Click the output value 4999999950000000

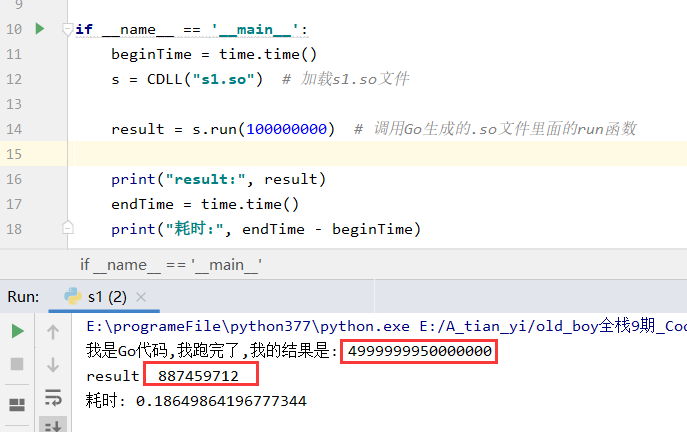tap(419, 351)
